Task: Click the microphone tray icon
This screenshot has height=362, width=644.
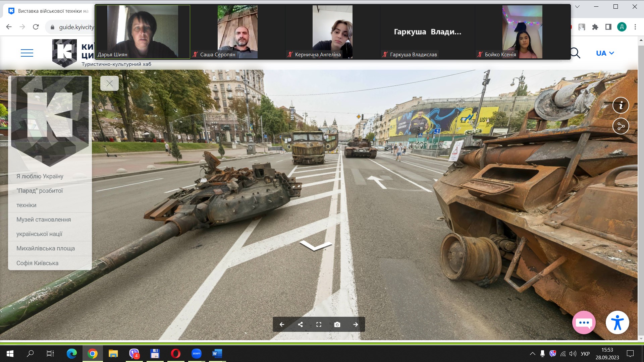Action: (542, 354)
